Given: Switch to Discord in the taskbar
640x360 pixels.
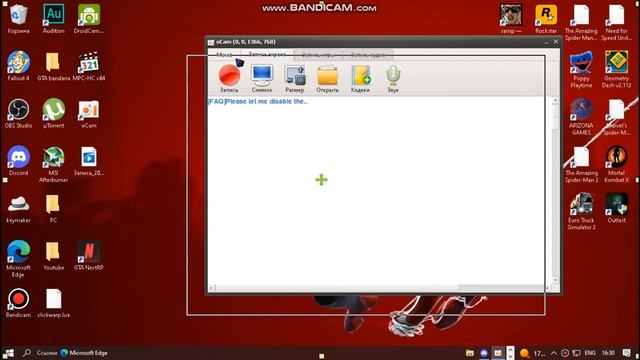Looking at the screenshot, I should [x=484, y=353].
